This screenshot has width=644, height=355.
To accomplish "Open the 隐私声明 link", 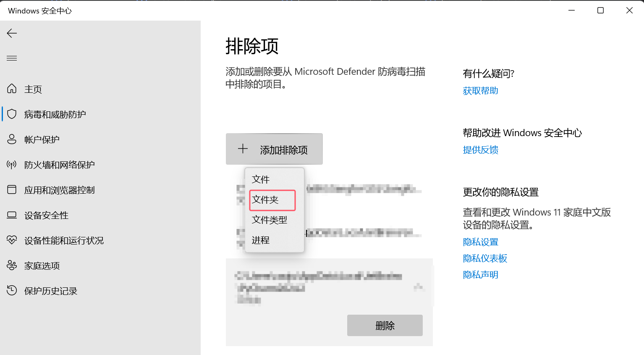I will 480,275.
